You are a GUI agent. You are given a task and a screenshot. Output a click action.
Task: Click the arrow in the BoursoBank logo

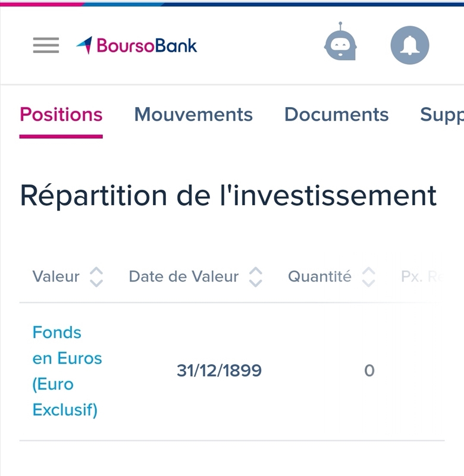point(84,43)
